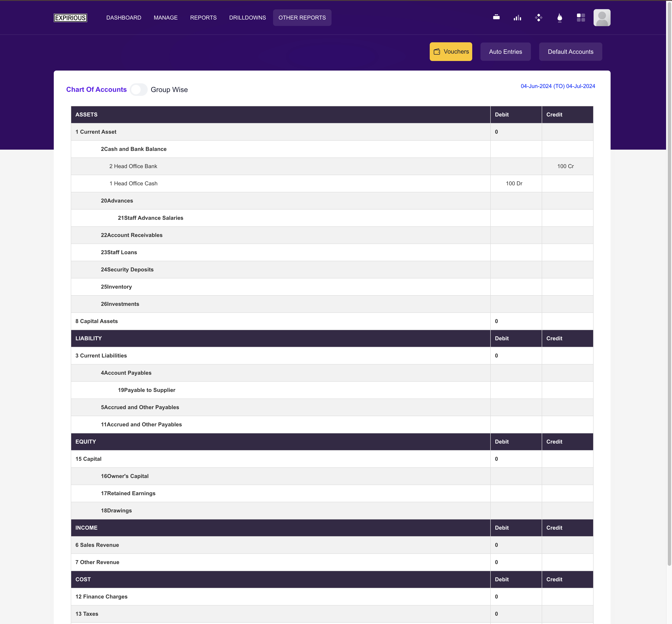Viewport: 672px width, 624px height.
Task: Select the 13 Taxes row
Action: tap(332, 614)
